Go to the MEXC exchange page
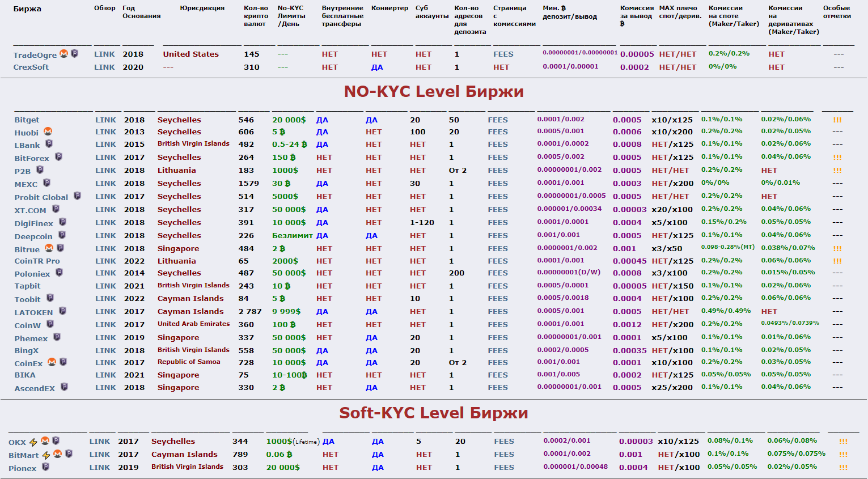 pyautogui.click(x=26, y=184)
